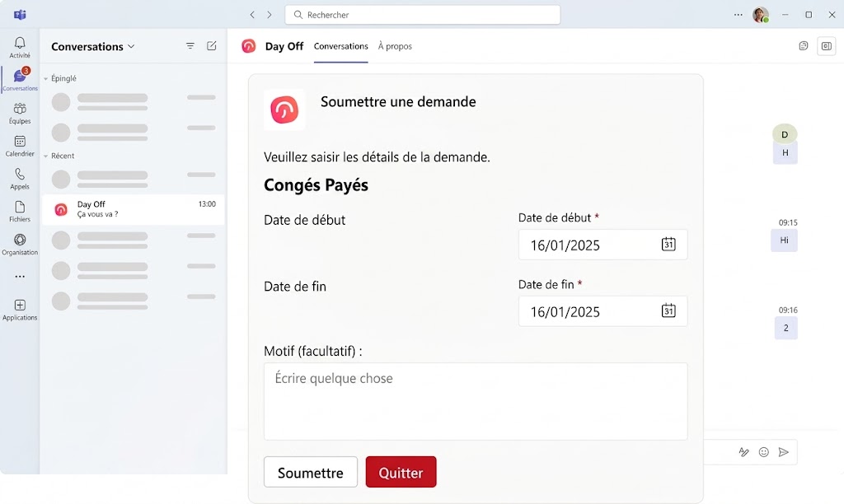
Task: Open the user profile avatar
Action: coord(761,15)
